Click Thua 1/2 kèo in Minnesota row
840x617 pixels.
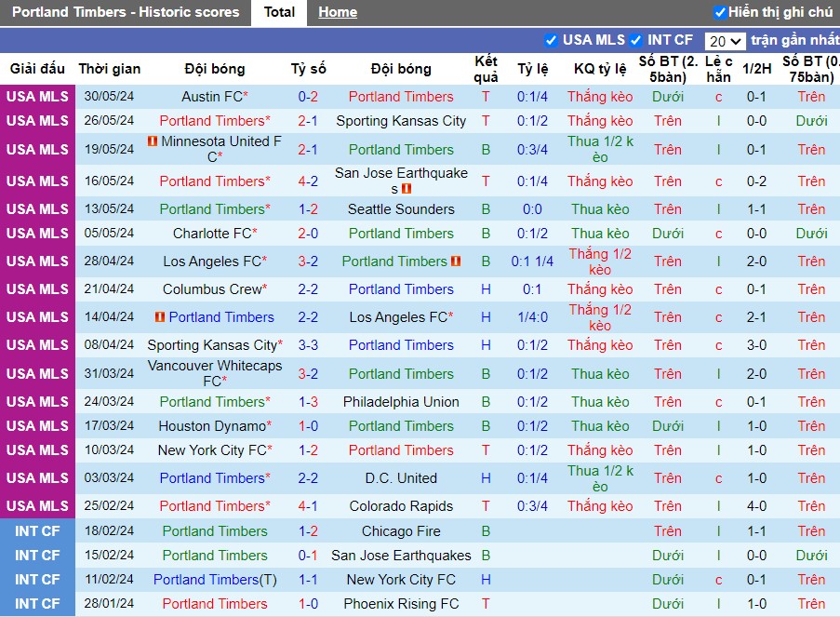(x=600, y=149)
